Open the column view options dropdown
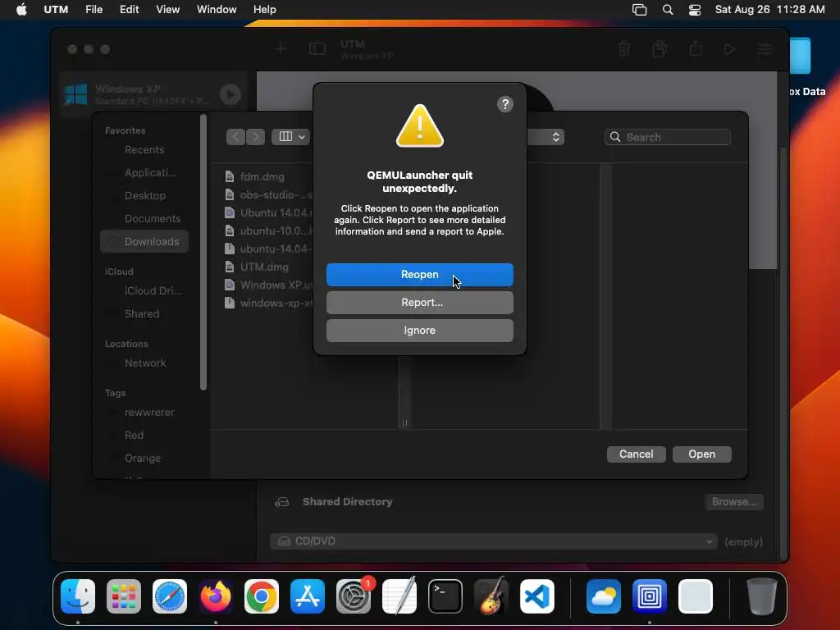Screen dimensions: 840x630 click(291, 137)
